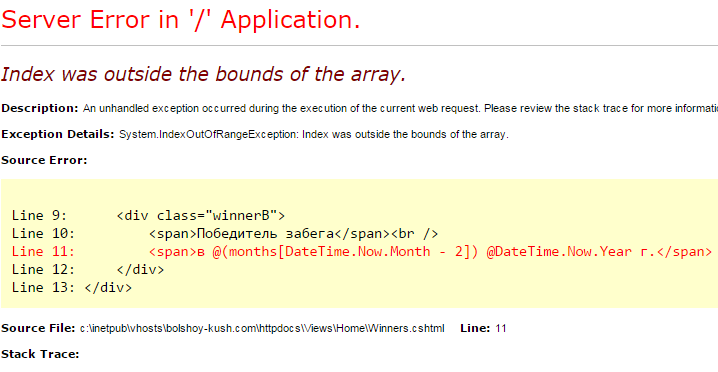
Task: Click Line 10 with 'Победитель забега' span
Action: point(225,234)
